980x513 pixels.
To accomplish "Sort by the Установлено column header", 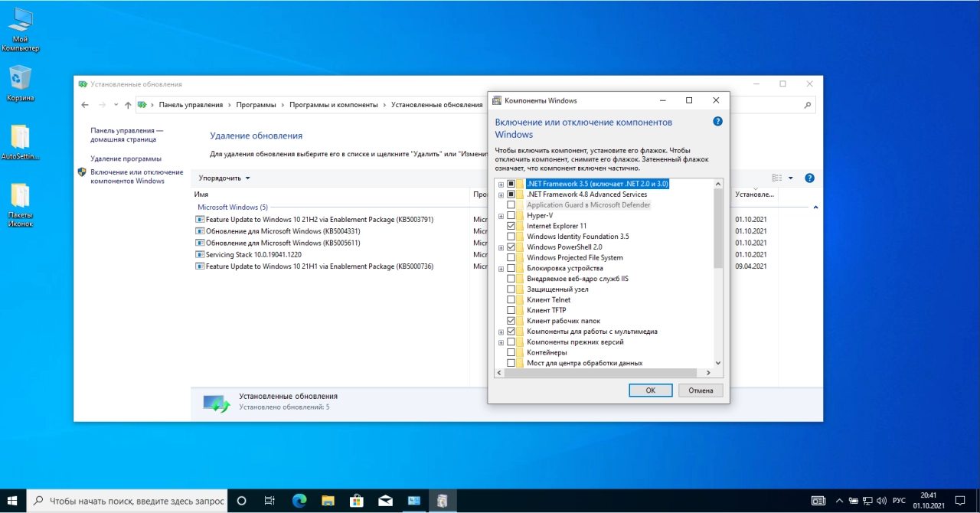I will (755, 194).
